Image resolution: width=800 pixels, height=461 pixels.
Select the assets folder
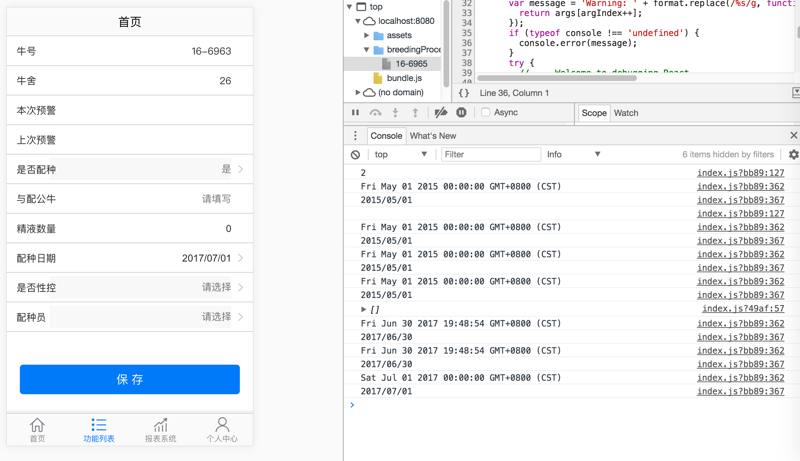tap(399, 35)
